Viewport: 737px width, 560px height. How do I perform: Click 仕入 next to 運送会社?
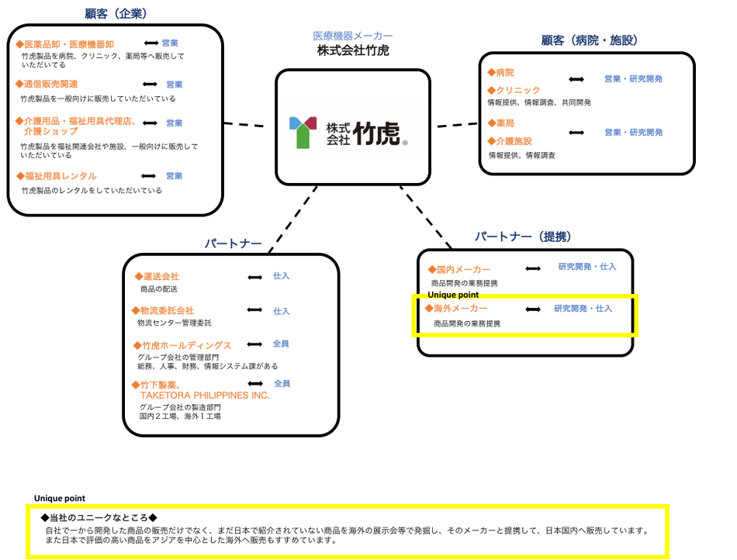pos(282,276)
